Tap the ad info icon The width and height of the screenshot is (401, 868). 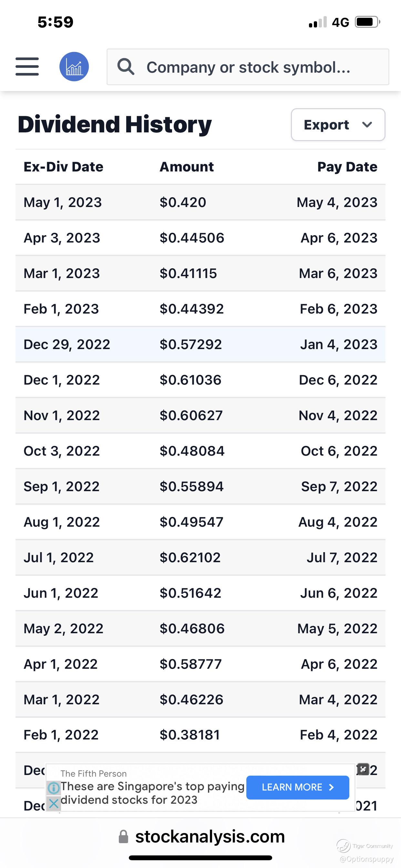tap(53, 788)
